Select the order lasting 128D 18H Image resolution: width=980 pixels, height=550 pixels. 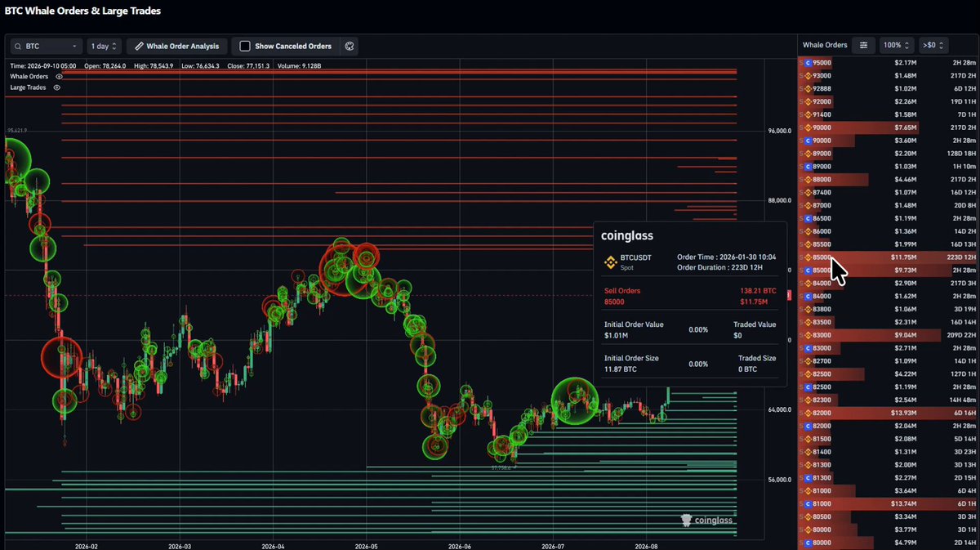(889, 154)
